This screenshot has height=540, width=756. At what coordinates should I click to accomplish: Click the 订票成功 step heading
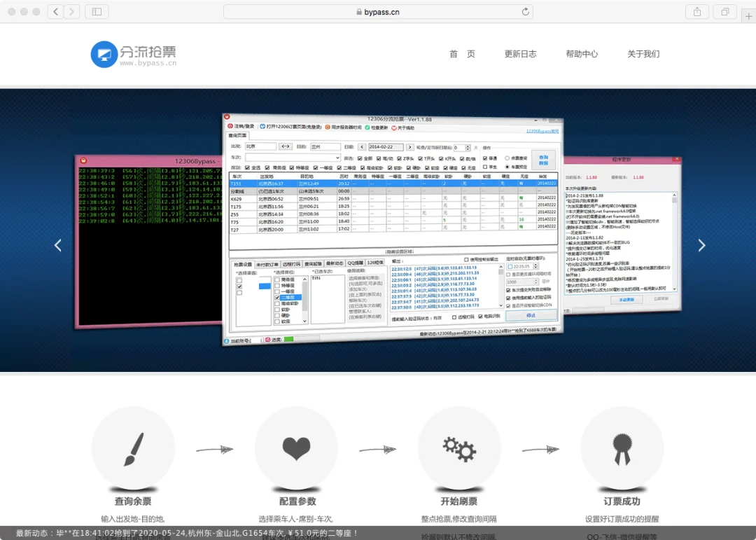tap(622, 501)
